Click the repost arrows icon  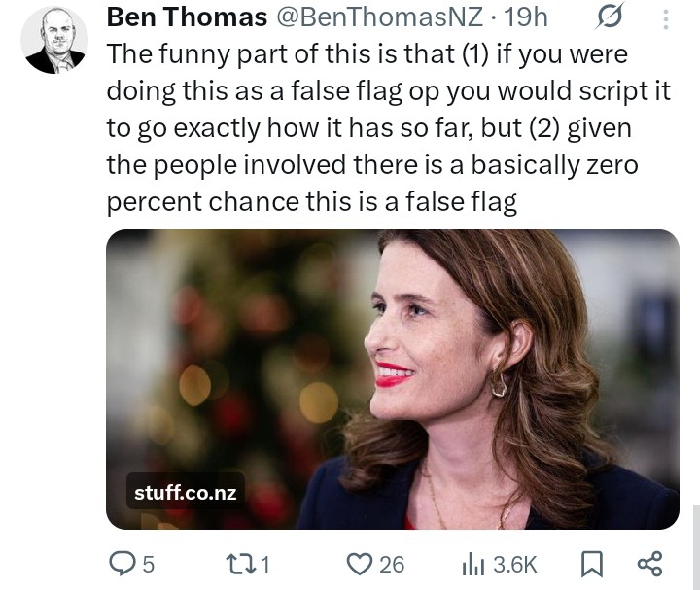[239, 564]
